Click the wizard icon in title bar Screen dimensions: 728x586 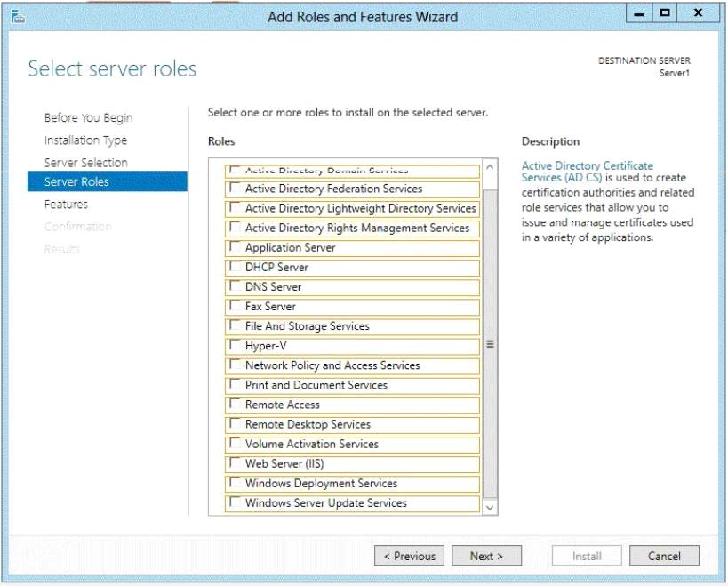pyautogui.click(x=17, y=16)
